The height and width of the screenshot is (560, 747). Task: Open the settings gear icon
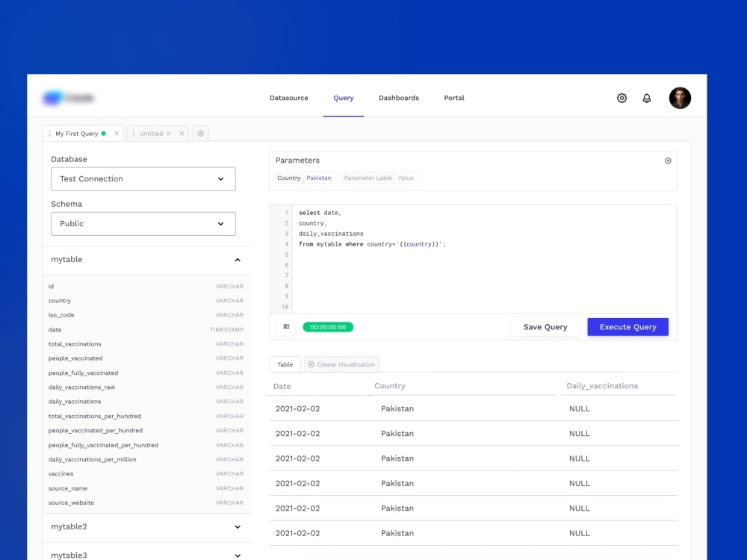pos(622,98)
